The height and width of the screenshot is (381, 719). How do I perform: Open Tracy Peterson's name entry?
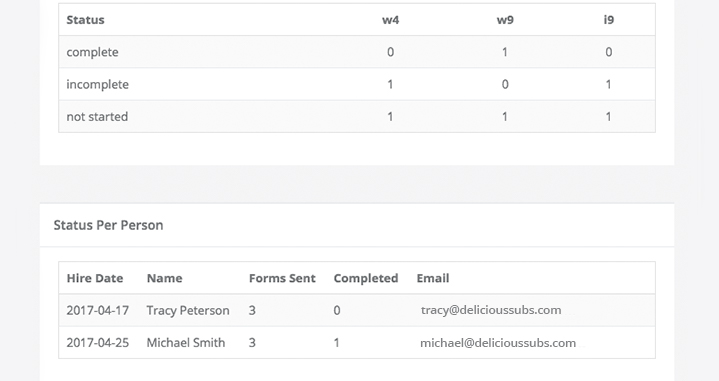tap(188, 311)
